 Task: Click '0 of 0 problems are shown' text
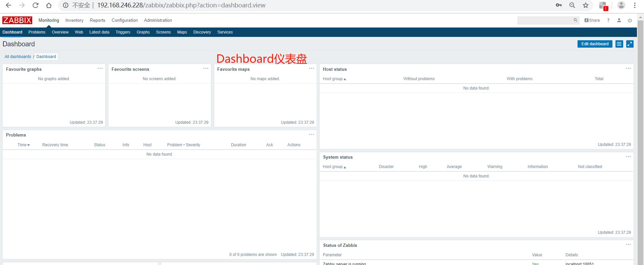pos(253,255)
